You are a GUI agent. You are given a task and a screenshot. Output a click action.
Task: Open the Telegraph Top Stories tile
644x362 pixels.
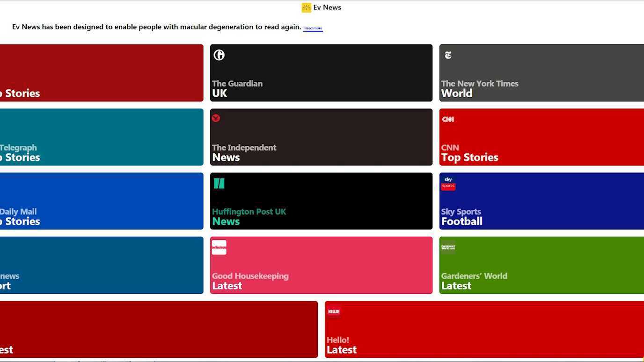click(101, 137)
